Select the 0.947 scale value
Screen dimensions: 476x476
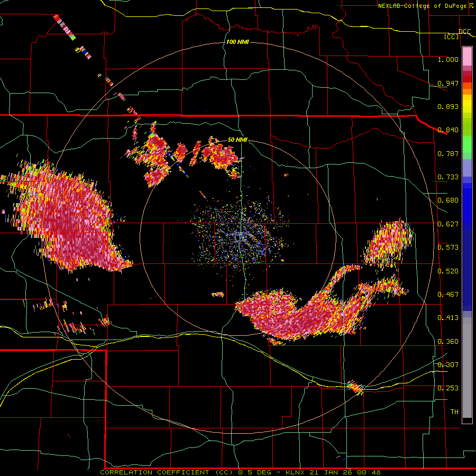point(448,83)
